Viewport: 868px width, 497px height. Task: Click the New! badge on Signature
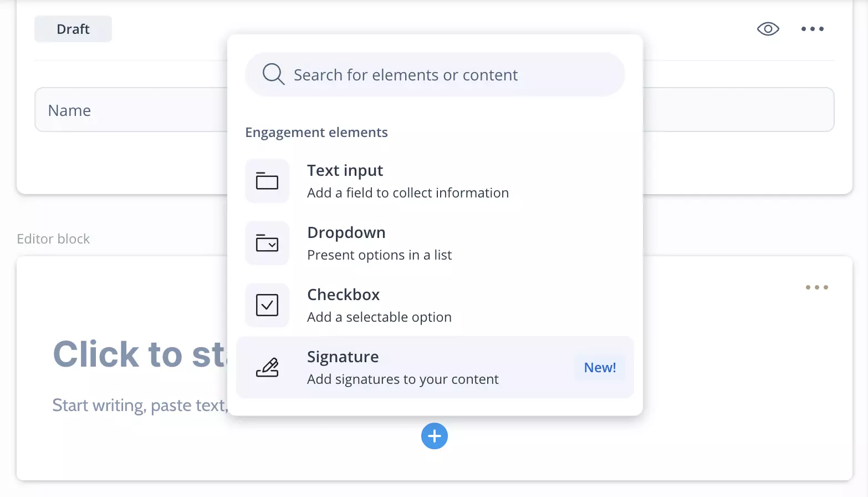[x=600, y=367]
